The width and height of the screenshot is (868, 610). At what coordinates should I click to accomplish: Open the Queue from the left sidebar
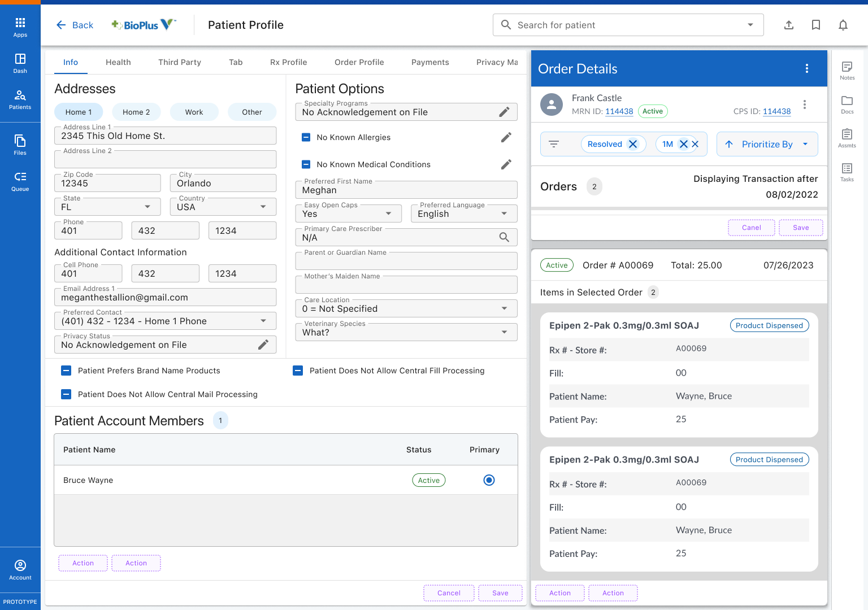[20, 180]
